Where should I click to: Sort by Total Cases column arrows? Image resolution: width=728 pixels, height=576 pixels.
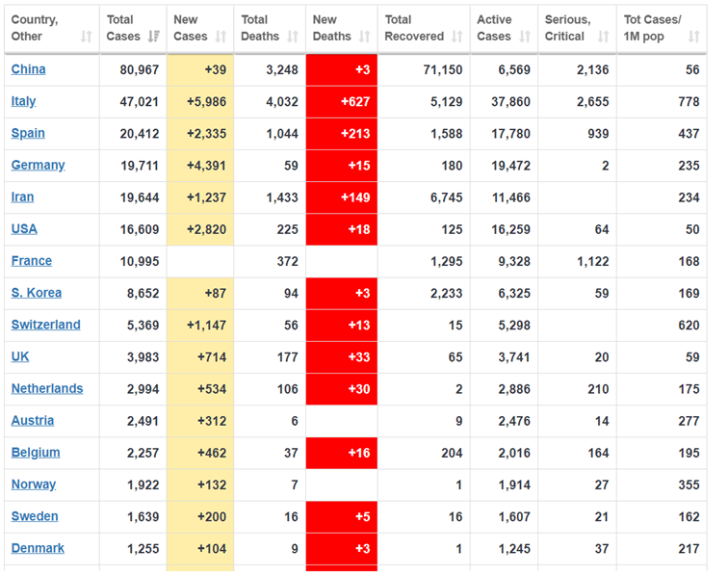click(154, 37)
